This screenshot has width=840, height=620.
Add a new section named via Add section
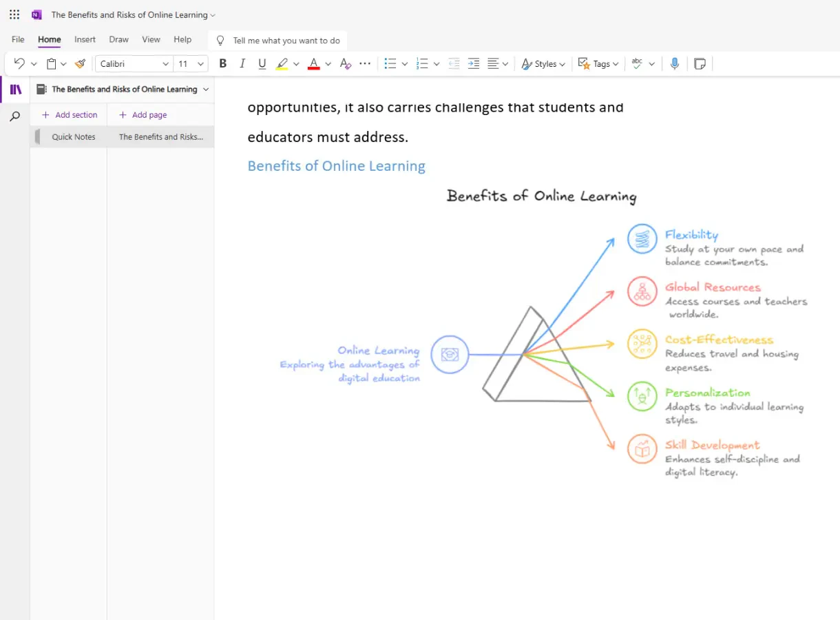pos(69,114)
